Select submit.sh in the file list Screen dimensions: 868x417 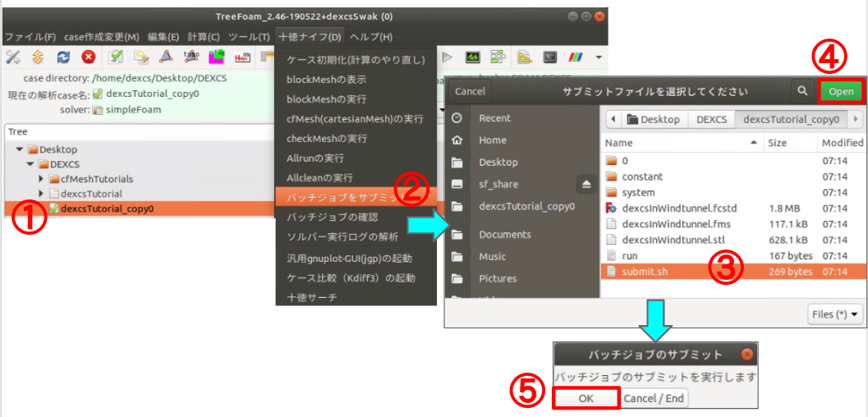point(645,272)
